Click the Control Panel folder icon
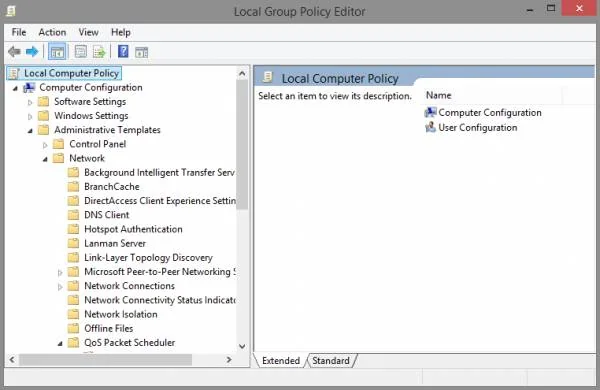Image resolution: width=600 pixels, height=390 pixels. point(59,144)
